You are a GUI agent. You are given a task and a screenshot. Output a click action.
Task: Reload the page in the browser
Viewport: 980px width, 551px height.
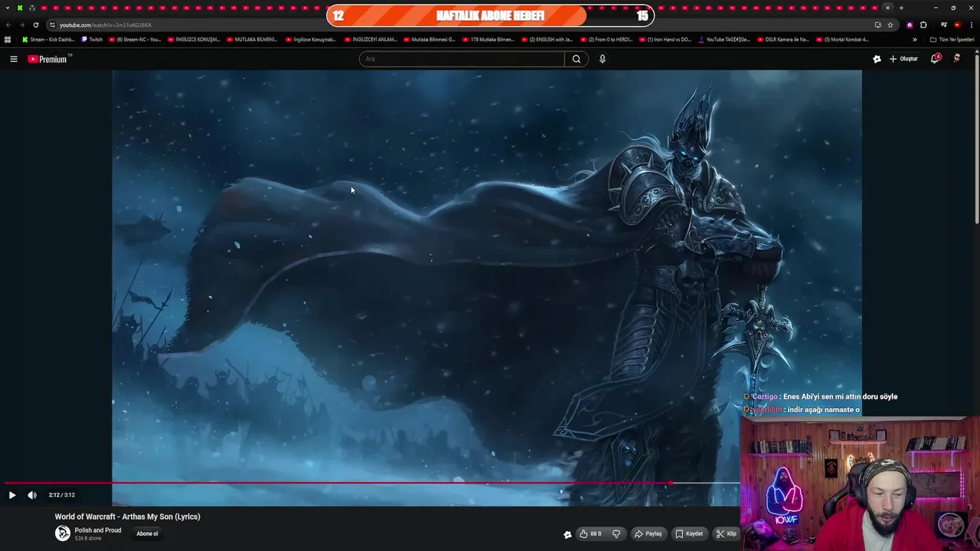(35, 24)
